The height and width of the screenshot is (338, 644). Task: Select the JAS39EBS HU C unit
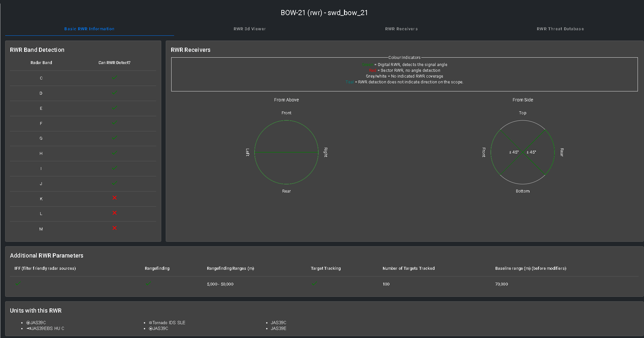coord(45,329)
